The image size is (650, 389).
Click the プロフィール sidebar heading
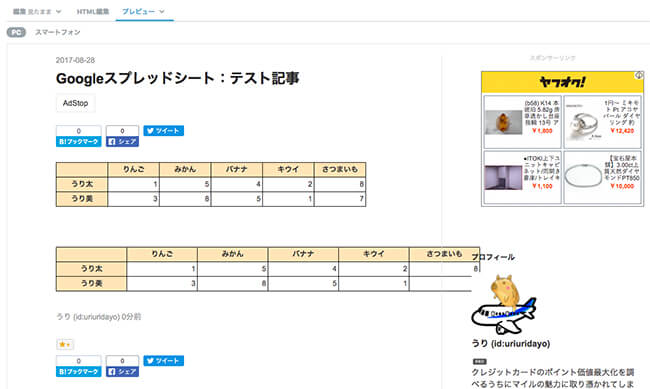(x=493, y=257)
